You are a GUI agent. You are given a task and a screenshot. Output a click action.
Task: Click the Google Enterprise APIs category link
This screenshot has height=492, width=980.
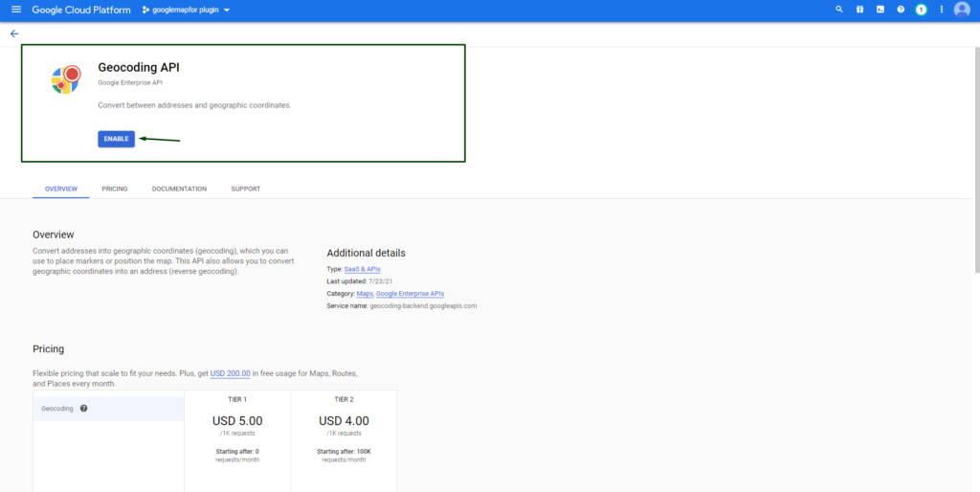(x=411, y=294)
